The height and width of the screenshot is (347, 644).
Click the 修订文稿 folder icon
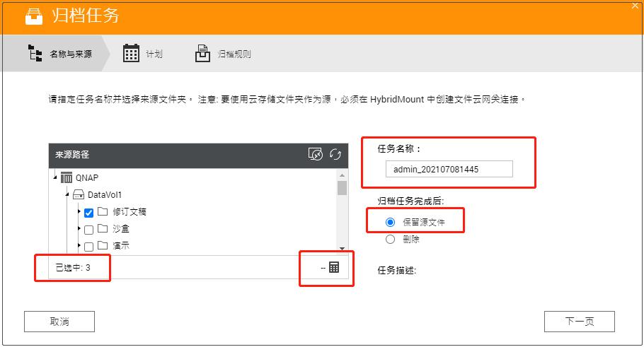[103, 211]
